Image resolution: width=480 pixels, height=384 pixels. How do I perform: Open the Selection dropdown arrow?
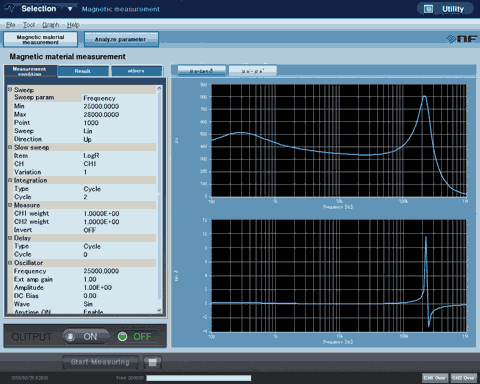(70, 9)
